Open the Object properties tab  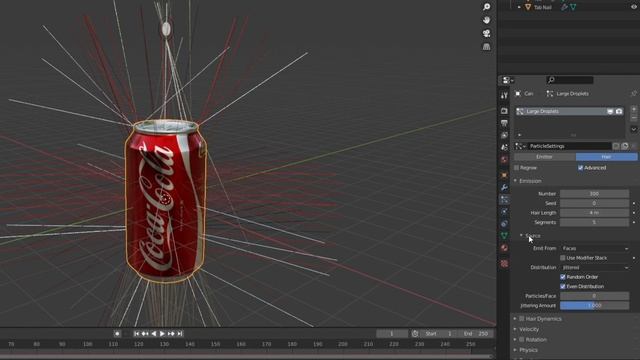click(504, 175)
